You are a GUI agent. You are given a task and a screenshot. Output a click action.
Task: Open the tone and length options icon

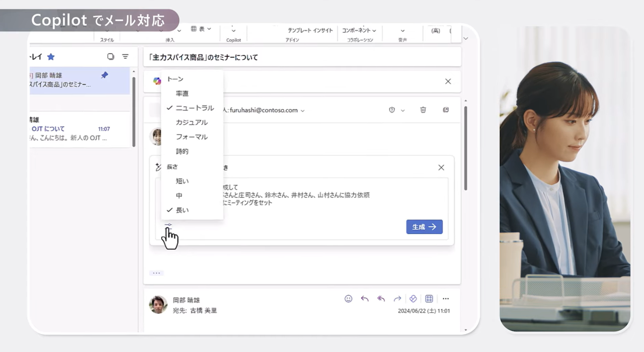[x=168, y=225]
